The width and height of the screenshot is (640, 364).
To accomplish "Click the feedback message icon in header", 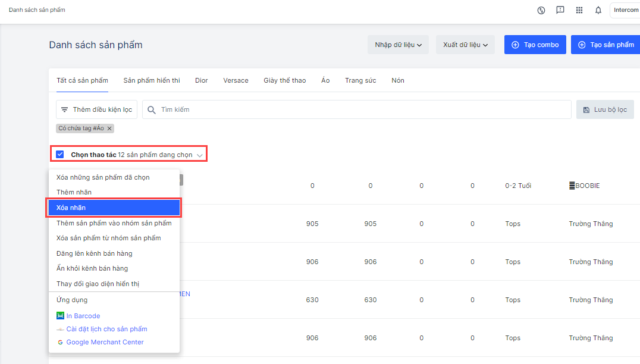I will (x=560, y=10).
